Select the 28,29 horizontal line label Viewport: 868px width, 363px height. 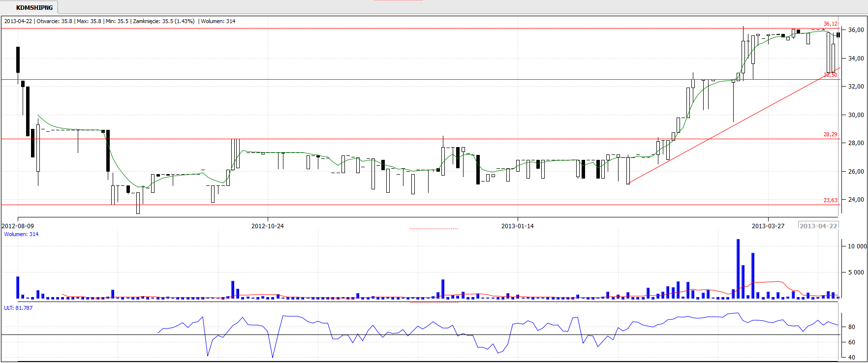tap(831, 134)
